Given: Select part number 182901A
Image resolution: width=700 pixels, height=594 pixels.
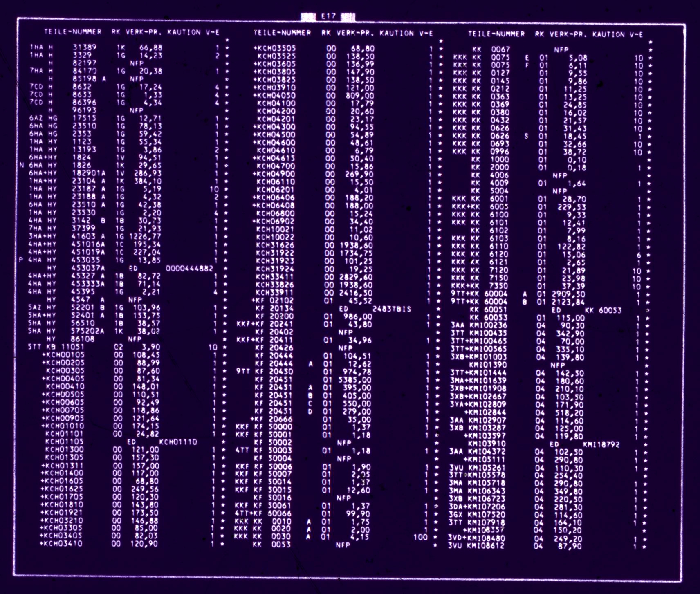Looking at the screenshot, I should (x=89, y=173).
